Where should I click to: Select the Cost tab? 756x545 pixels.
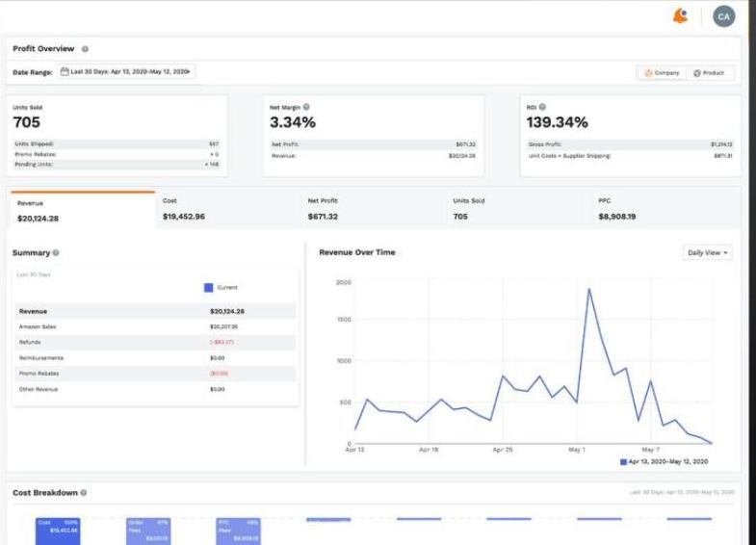(227, 210)
